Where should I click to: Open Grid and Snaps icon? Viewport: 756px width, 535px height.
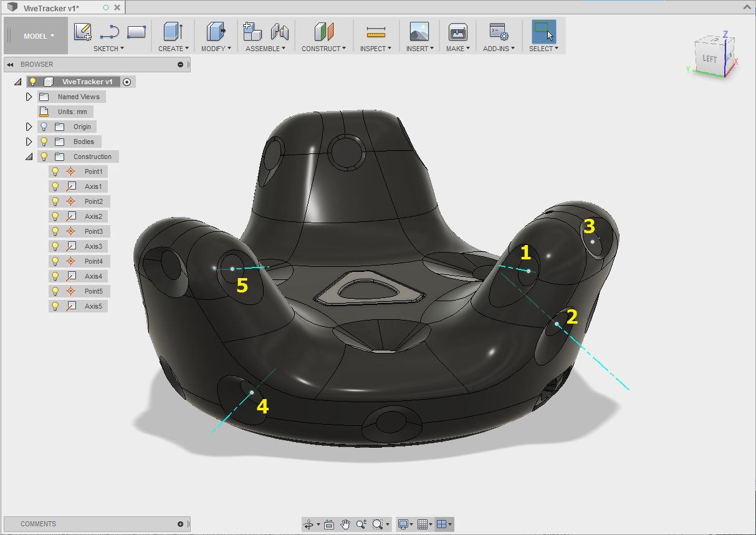tap(423, 524)
